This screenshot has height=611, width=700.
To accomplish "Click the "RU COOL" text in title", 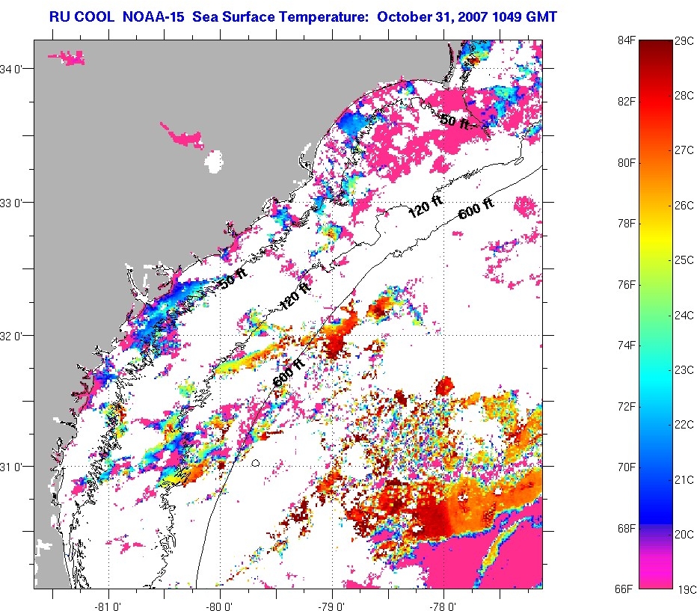I will pos(82,17).
